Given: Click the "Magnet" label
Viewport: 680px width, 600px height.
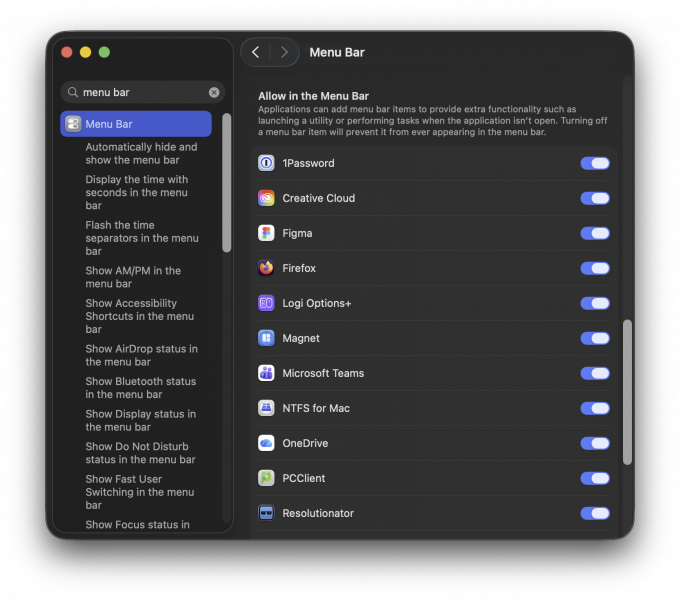Looking at the screenshot, I should coord(301,338).
